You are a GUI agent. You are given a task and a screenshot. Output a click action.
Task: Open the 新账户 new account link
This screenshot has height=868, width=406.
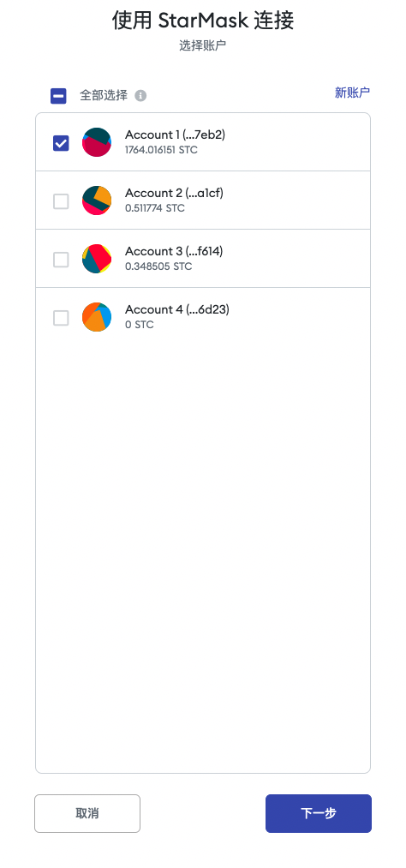pos(352,93)
